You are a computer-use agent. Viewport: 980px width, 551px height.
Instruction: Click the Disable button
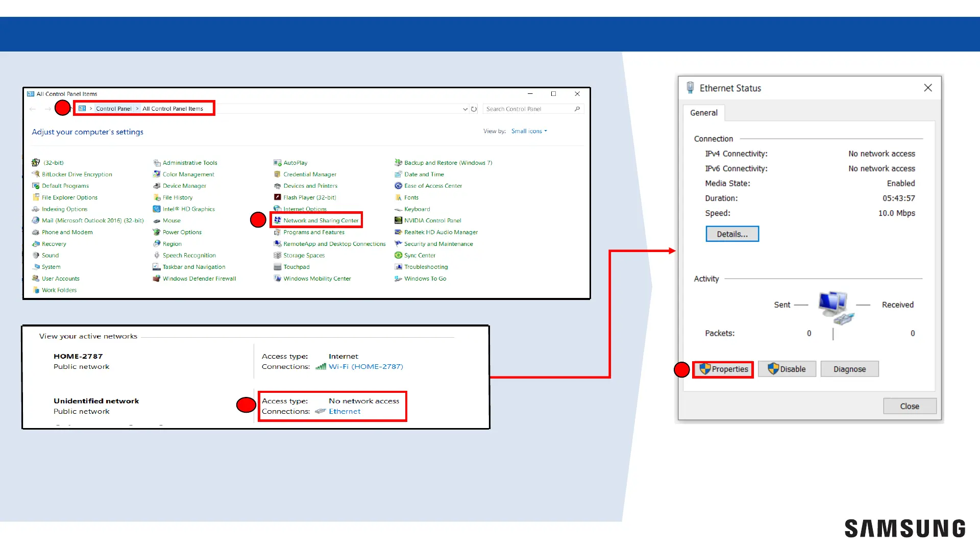pos(787,369)
